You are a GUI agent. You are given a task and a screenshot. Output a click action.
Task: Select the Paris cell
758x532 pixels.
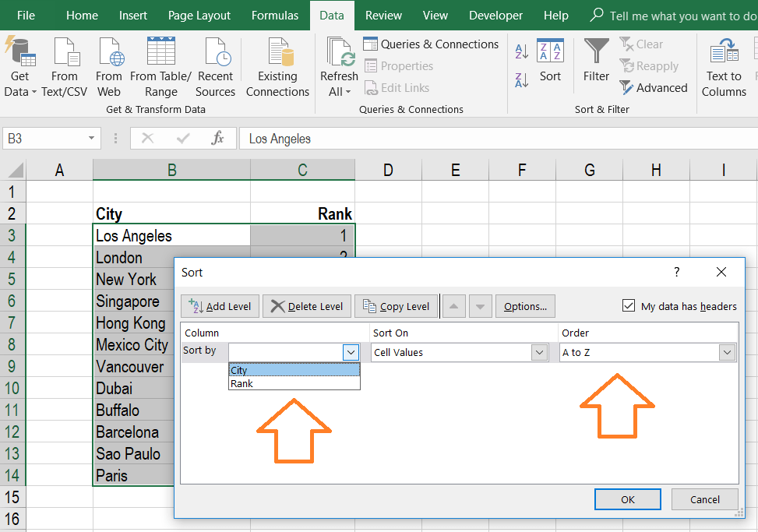133,475
